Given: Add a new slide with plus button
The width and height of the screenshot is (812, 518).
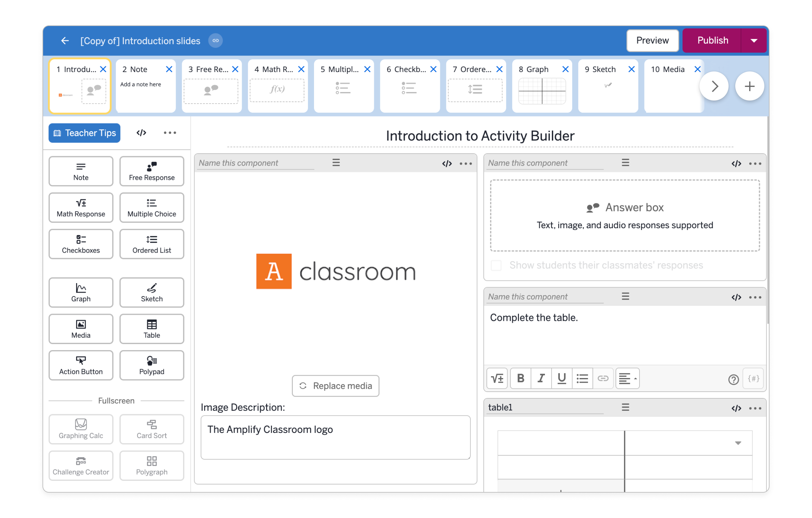Looking at the screenshot, I should [x=750, y=87].
